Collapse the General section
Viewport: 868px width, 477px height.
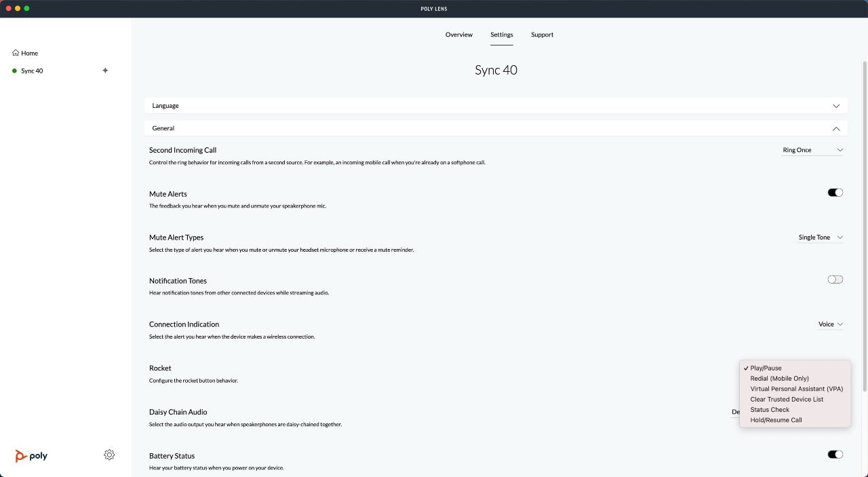pos(835,128)
